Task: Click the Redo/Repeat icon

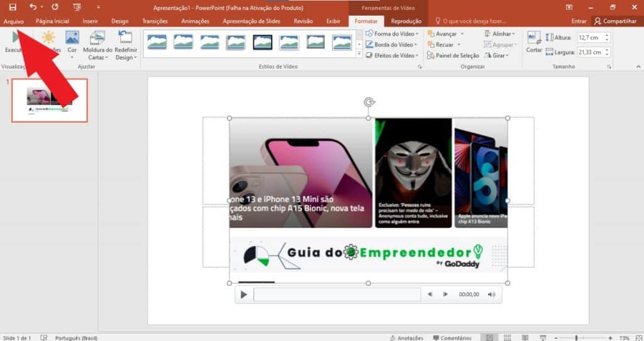Action: tap(55, 7)
